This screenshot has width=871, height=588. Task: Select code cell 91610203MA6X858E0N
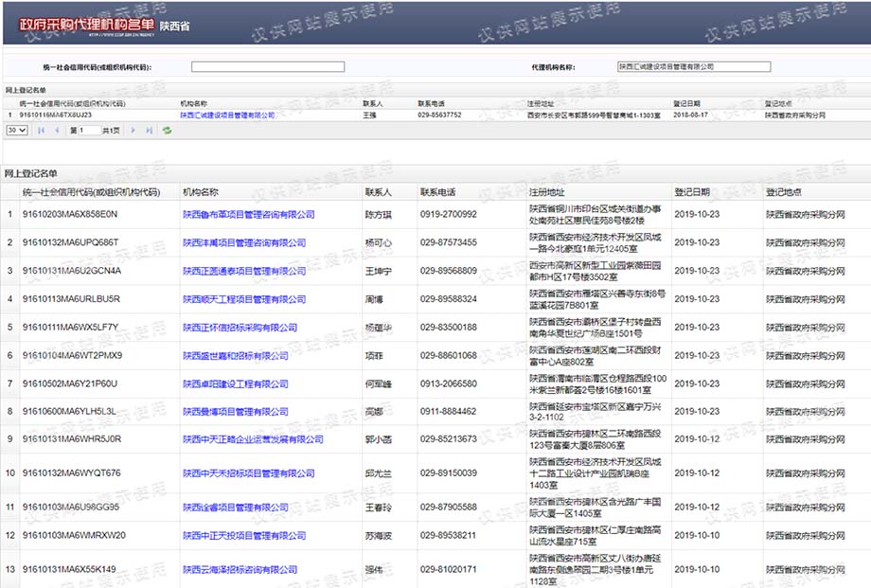click(70, 215)
